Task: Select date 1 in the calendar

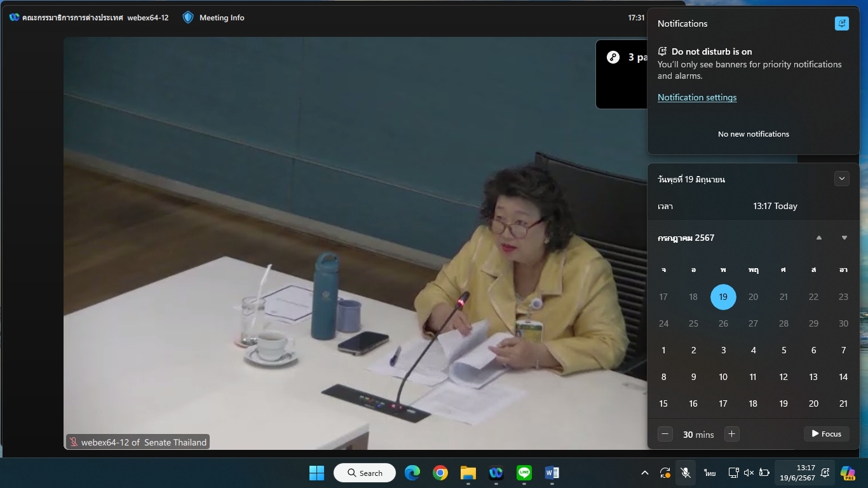Action: tap(663, 350)
